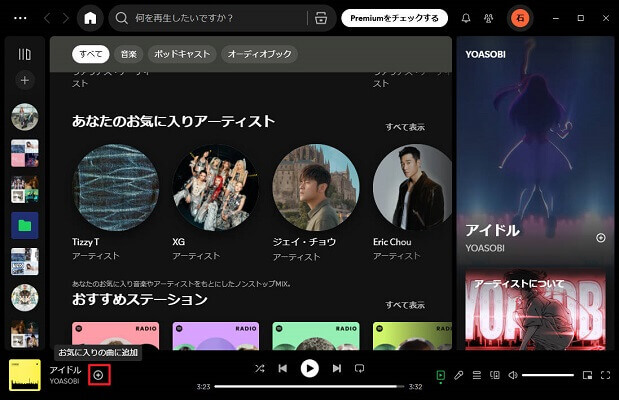Show all recommended stations (すべて表示)
619x400 pixels.
tap(405, 305)
